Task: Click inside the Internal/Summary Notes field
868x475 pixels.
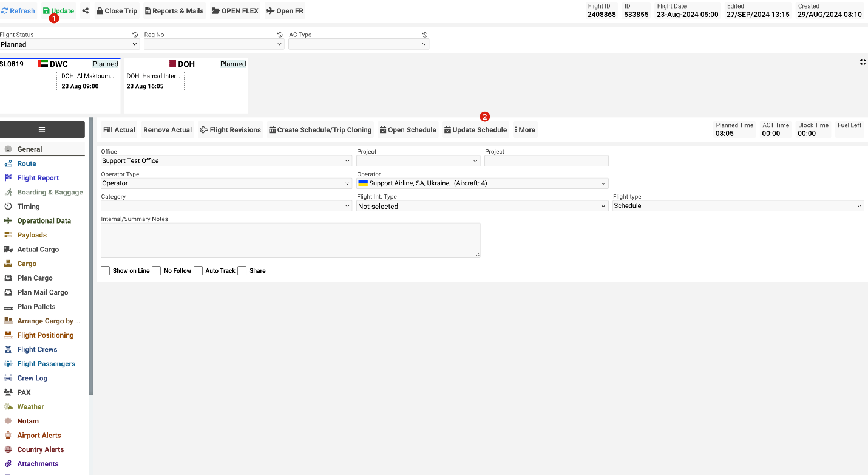Action: tap(290, 239)
